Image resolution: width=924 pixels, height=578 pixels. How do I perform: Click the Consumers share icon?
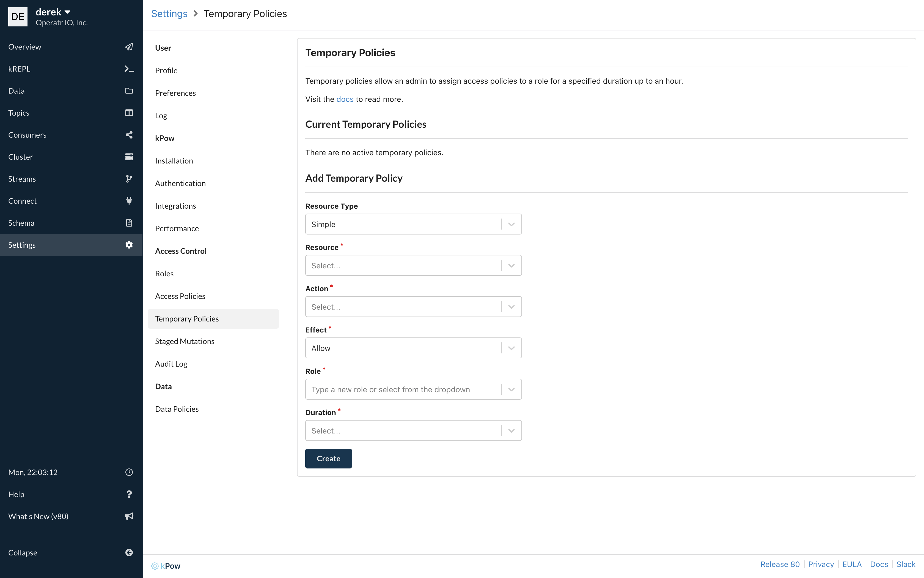click(129, 135)
